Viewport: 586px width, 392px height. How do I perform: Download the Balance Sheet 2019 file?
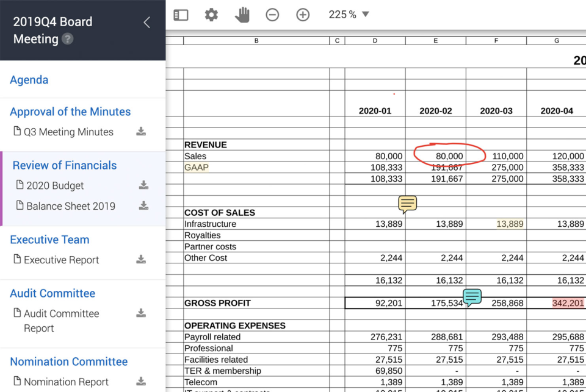[143, 206]
